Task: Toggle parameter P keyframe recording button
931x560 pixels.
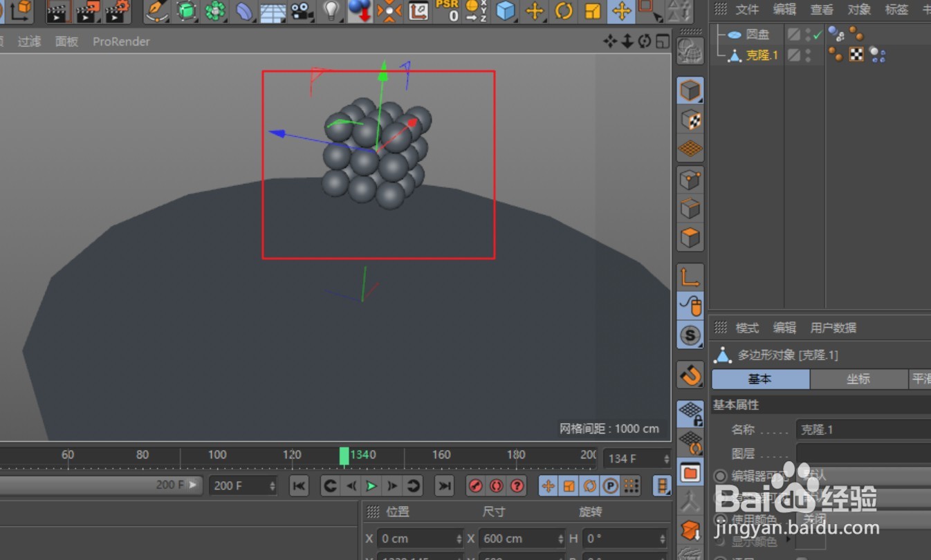Action: click(x=610, y=485)
